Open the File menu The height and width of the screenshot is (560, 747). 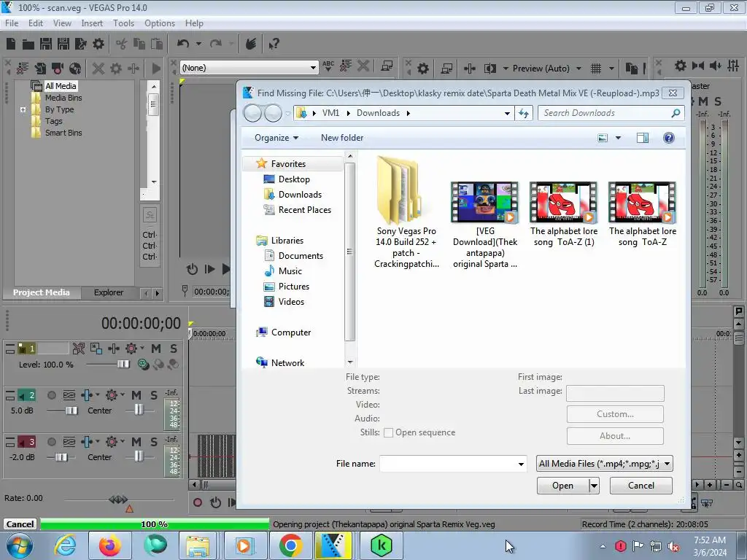pos(12,23)
